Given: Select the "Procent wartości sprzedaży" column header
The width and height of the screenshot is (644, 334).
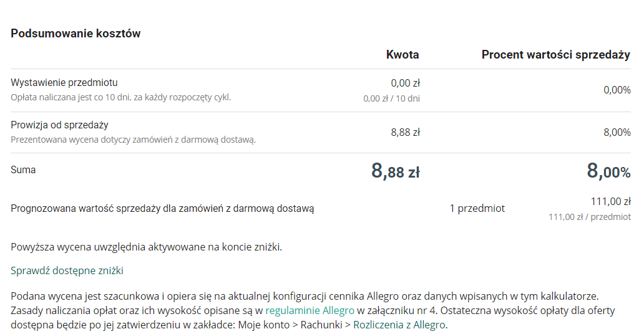Looking at the screenshot, I should coord(555,55).
